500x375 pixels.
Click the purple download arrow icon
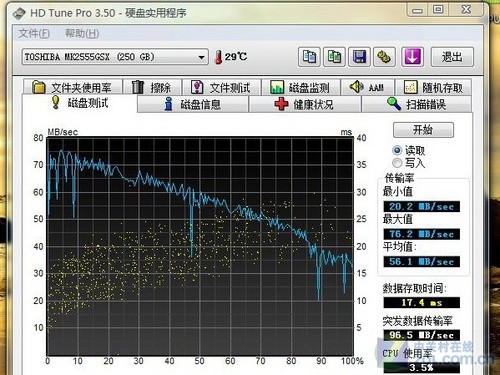(412, 57)
